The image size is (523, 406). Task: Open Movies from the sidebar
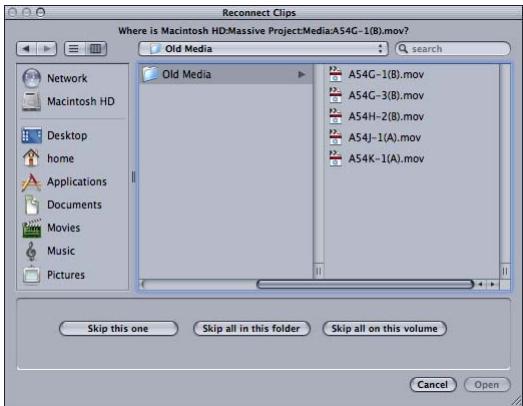[51, 228]
